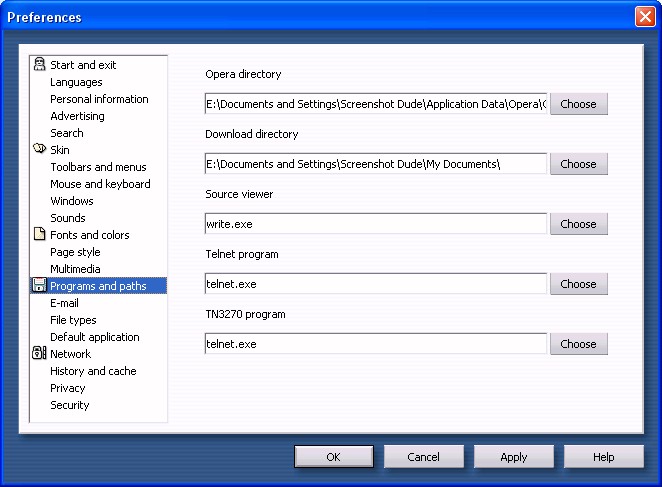The image size is (662, 487).
Task: Apply the preference changes
Action: (x=513, y=457)
